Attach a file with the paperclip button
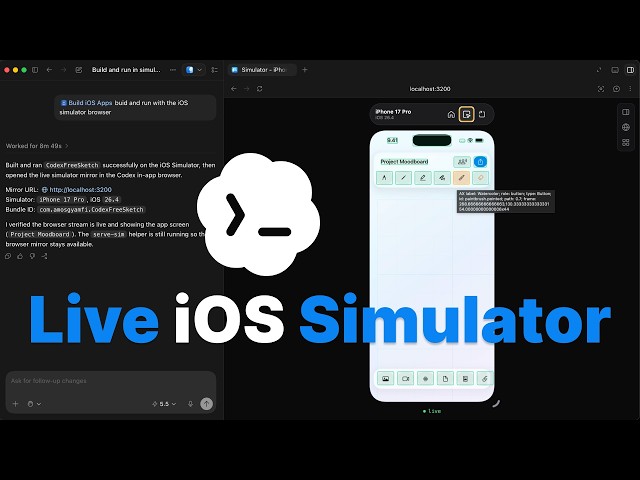This screenshot has width=640, height=480. coord(484,379)
